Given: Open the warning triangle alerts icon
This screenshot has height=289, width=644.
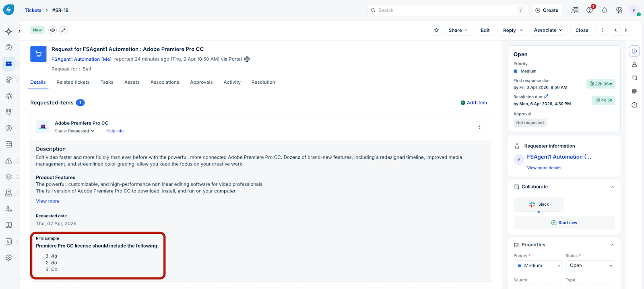Looking at the screenshot, I should (x=8, y=161).
